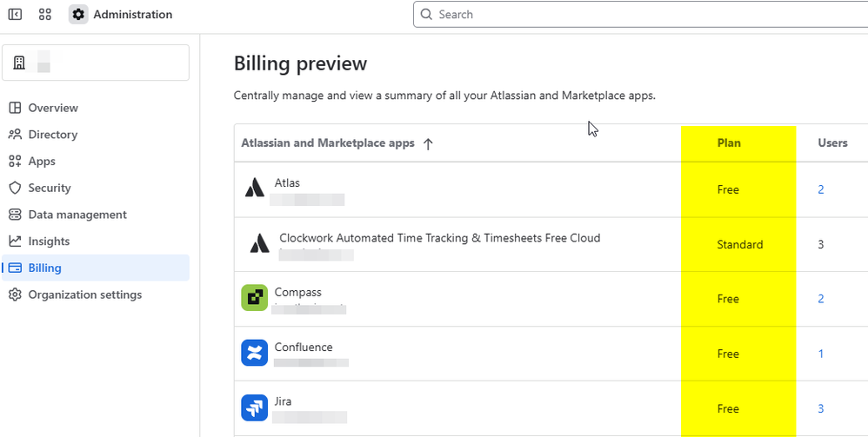The image size is (868, 437).
Task: Click the search magnifier icon
Action: tap(425, 15)
